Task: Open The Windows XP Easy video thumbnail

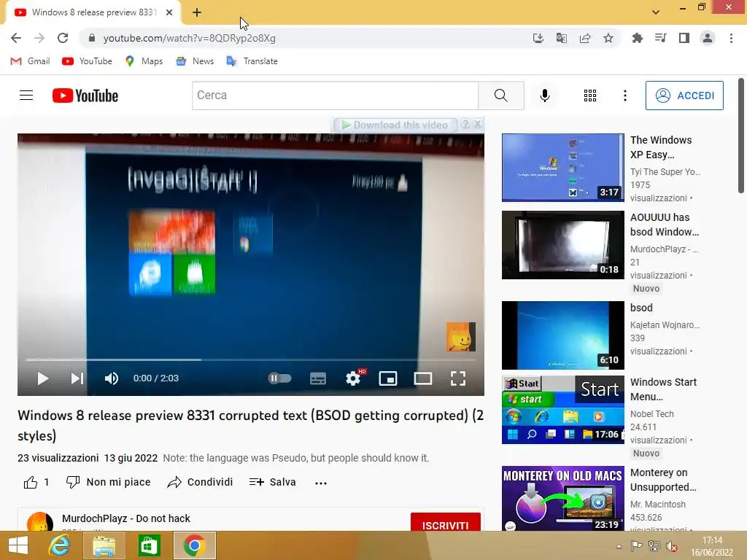Action: (x=562, y=168)
